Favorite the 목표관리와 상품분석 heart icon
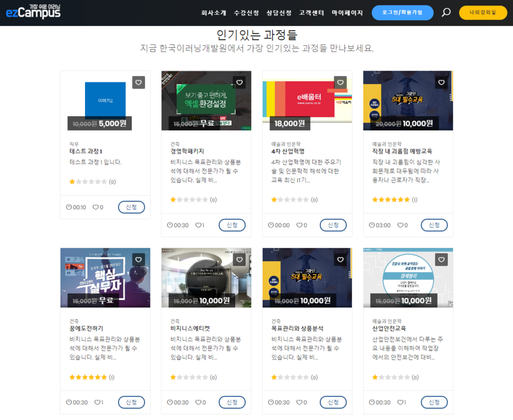Viewport: 513px width, 420px height. tap(340, 260)
